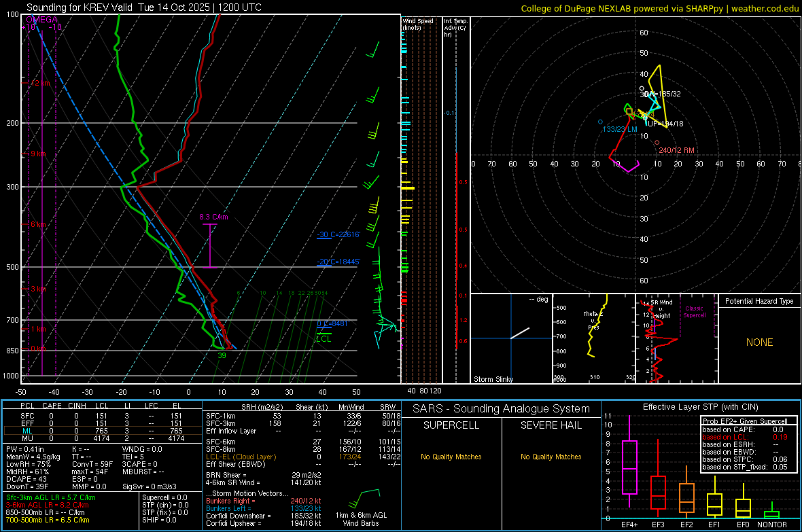Click the 'SFC-1km' shear row

pyautogui.click(x=303, y=416)
